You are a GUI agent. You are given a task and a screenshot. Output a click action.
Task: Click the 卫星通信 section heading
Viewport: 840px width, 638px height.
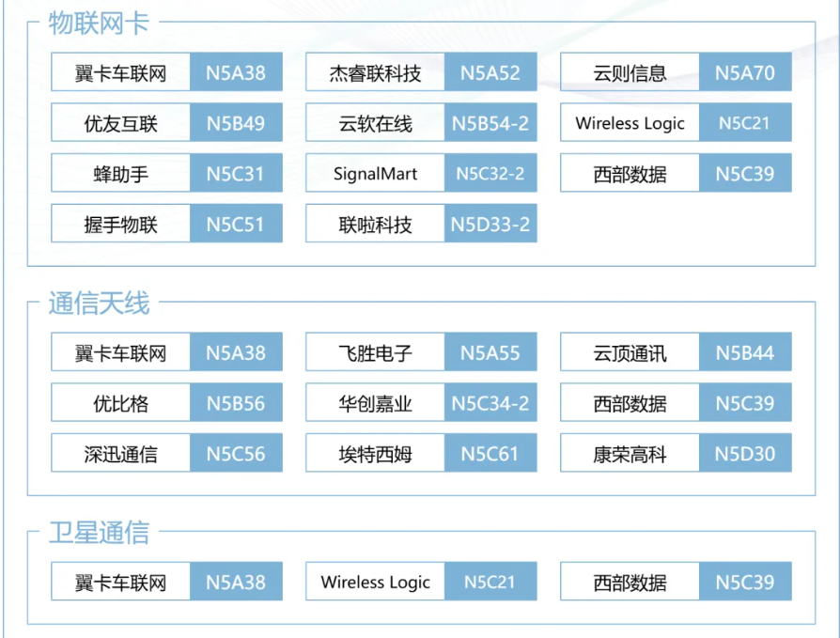pos(99,533)
